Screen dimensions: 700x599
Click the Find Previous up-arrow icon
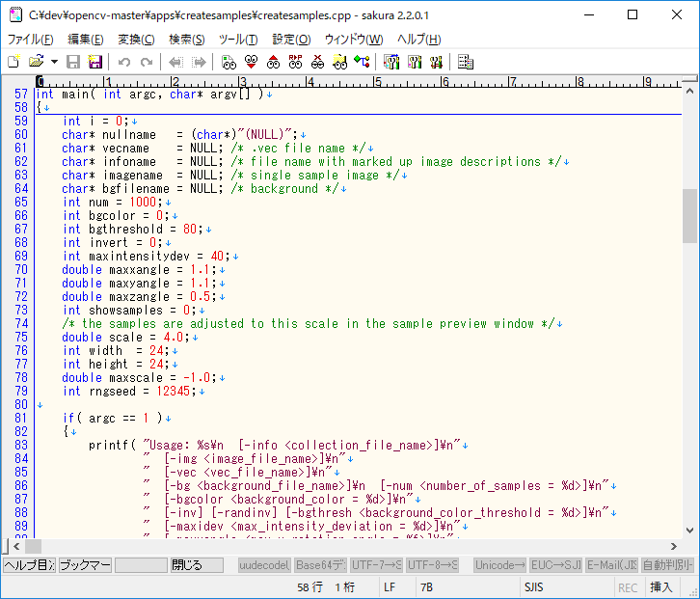tap(273, 62)
